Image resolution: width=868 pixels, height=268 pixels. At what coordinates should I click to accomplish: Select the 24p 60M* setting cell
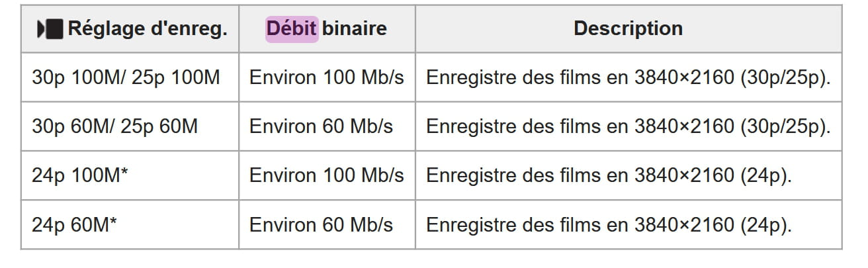coord(130,224)
